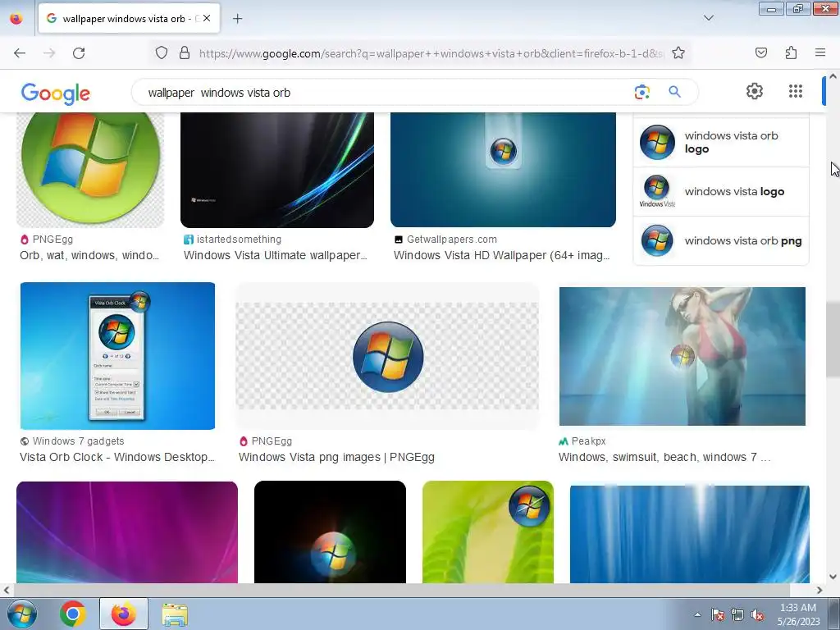Open the Peakpx swimsuit wallpaper thumbnail

pos(682,356)
